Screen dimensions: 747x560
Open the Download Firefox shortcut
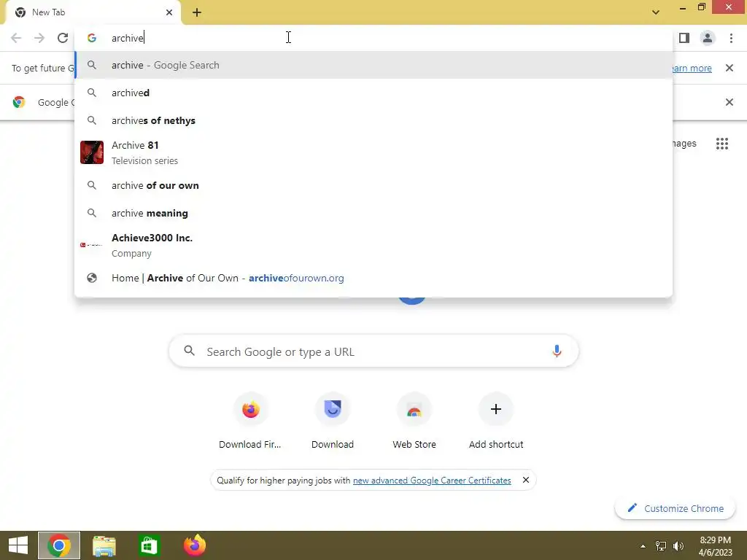[x=250, y=421]
